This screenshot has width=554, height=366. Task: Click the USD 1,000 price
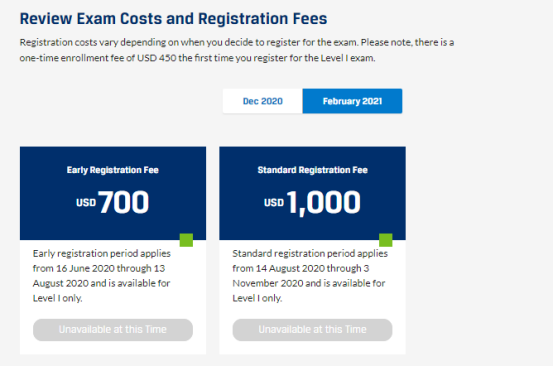tap(312, 202)
